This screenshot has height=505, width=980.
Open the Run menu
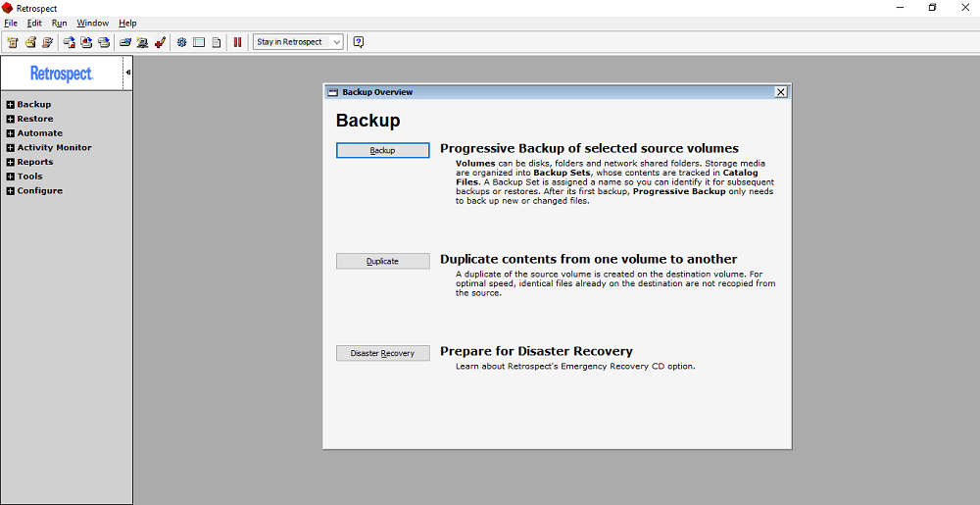pyautogui.click(x=60, y=24)
